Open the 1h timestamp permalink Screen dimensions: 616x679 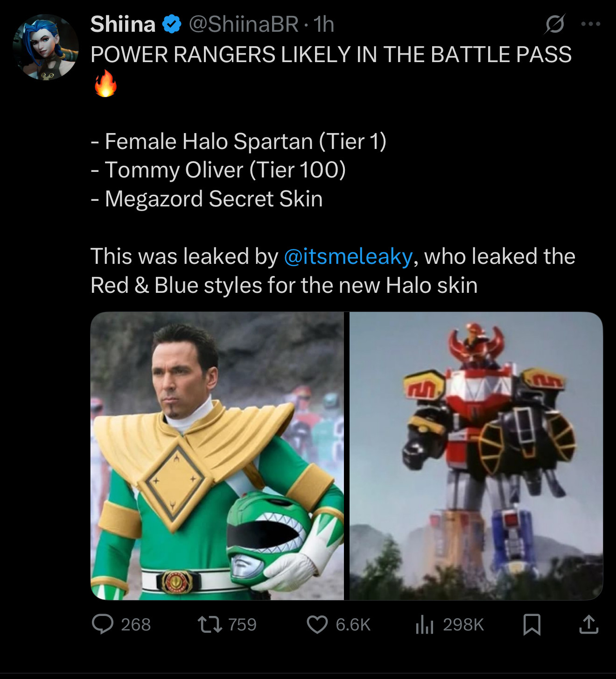(x=324, y=24)
